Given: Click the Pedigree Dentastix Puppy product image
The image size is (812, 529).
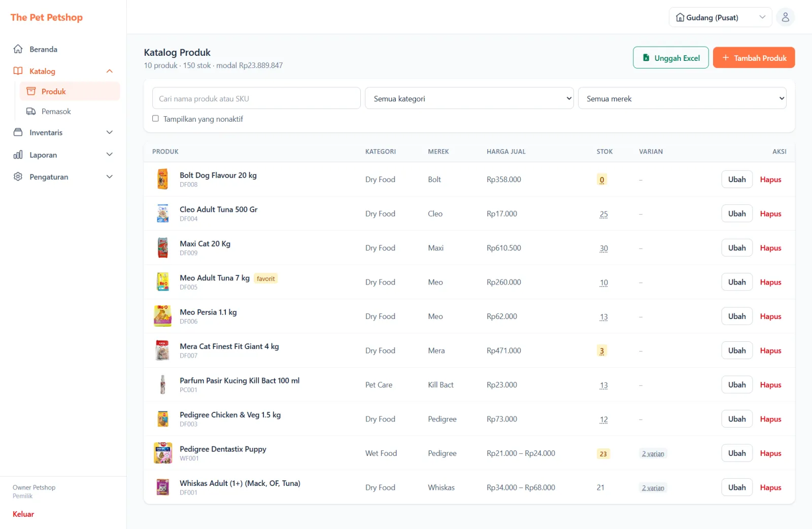Looking at the screenshot, I should click(163, 453).
